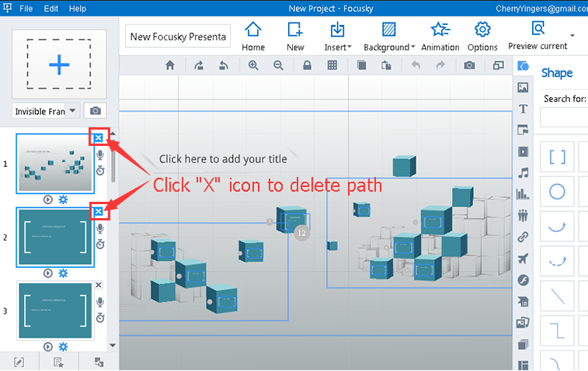Viewport: 588px width, 371px height.
Task: Select the Shape tool in sidebar
Action: coord(523,66)
